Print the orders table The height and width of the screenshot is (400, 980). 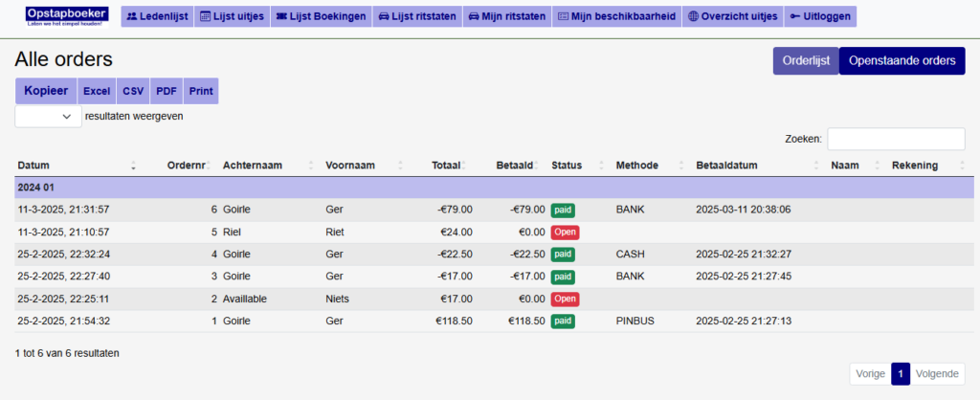[201, 91]
